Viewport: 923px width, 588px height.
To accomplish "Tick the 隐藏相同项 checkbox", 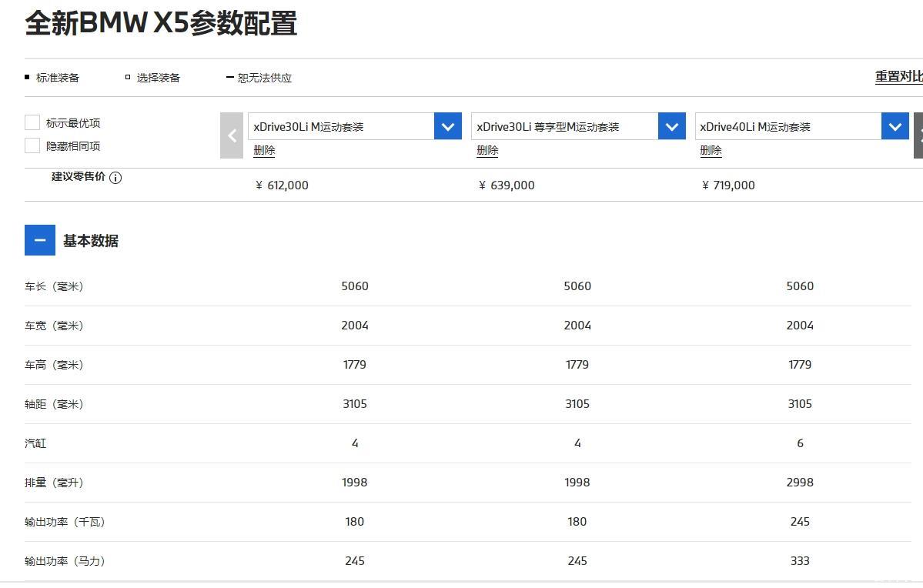I will (32, 145).
